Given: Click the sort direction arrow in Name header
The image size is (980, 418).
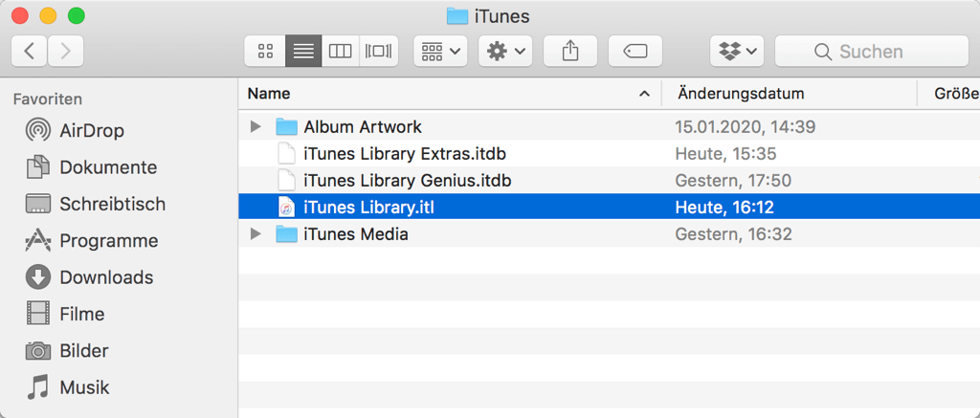Looking at the screenshot, I should (644, 95).
